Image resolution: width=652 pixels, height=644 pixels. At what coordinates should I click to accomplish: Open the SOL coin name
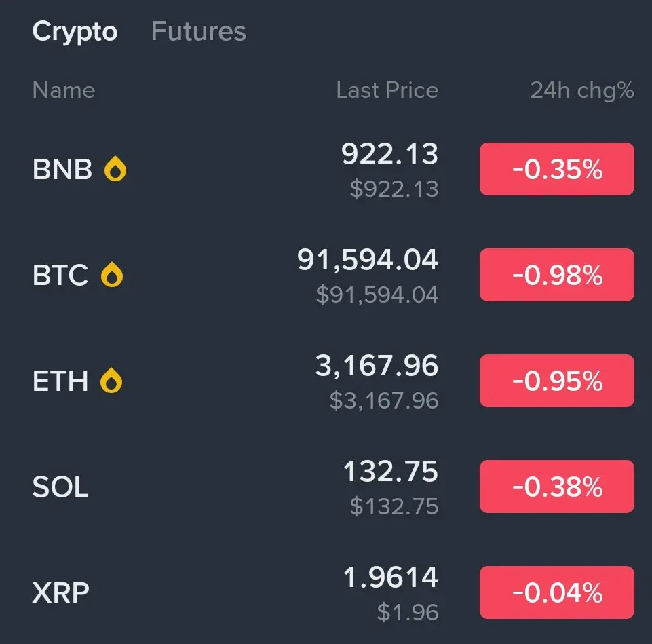[60, 487]
